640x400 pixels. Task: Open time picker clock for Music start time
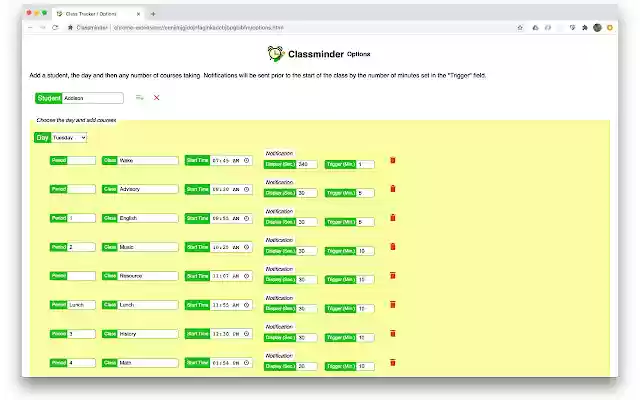coord(247,247)
